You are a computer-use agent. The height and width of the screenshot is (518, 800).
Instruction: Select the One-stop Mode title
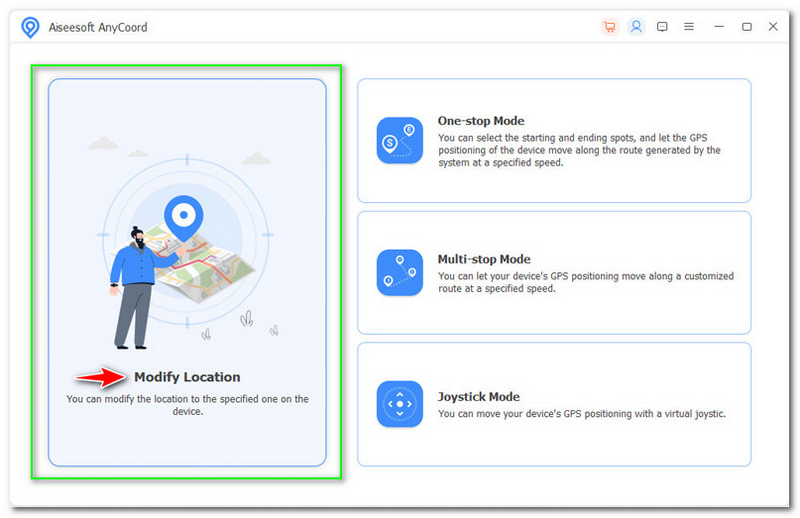[x=481, y=121]
